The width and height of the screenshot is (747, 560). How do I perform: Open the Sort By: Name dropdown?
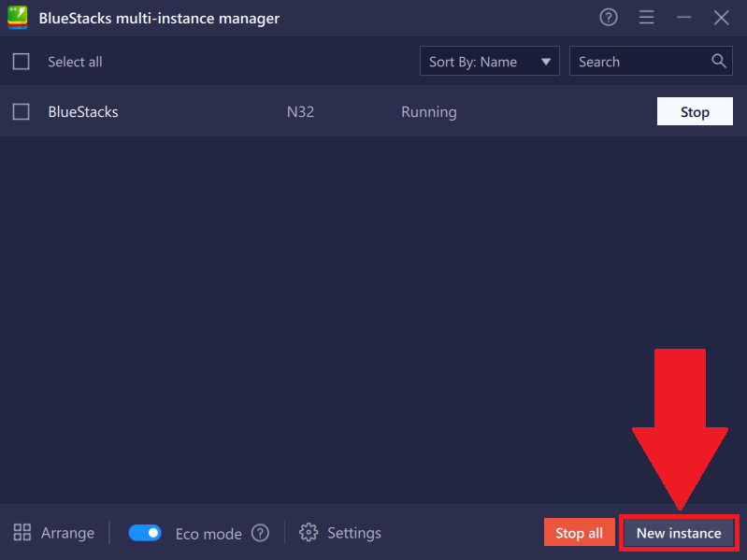tap(489, 61)
